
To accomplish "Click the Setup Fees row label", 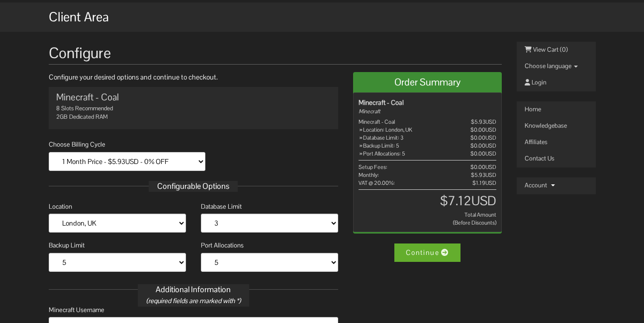I will coord(373,167).
